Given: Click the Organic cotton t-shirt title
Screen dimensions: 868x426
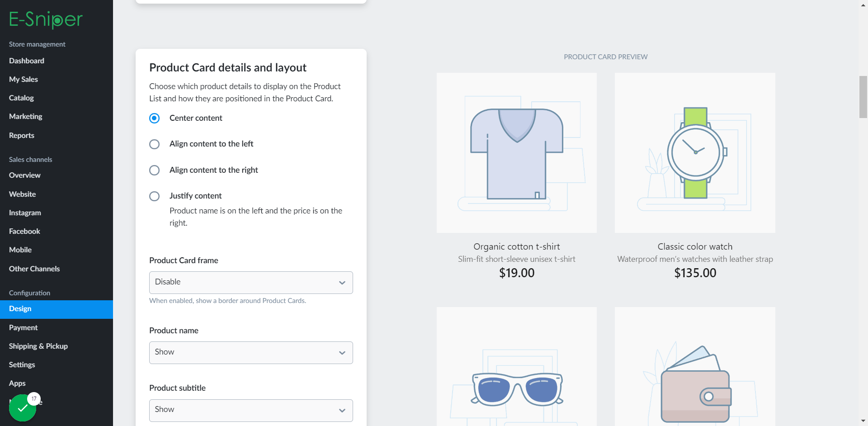Looking at the screenshot, I should tap(517, 246).
